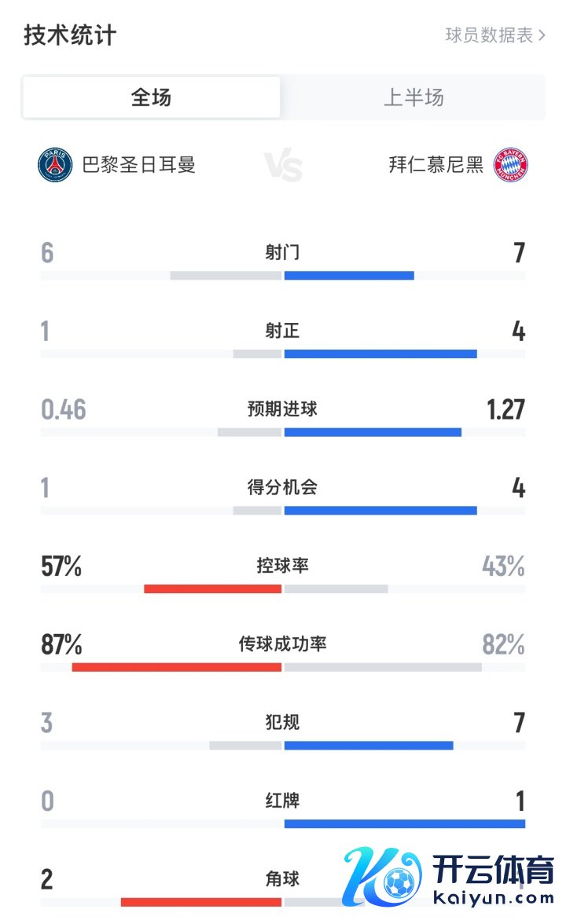Click the 技术统计 section heading
This screenshot has height=924, width=566.
(70, 35)
